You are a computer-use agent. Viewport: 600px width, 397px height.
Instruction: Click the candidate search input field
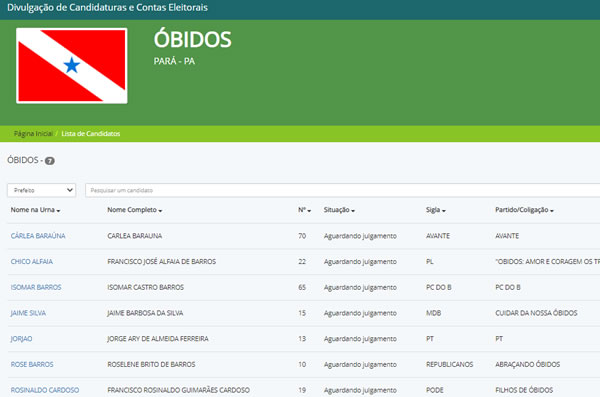click(342, 190)
